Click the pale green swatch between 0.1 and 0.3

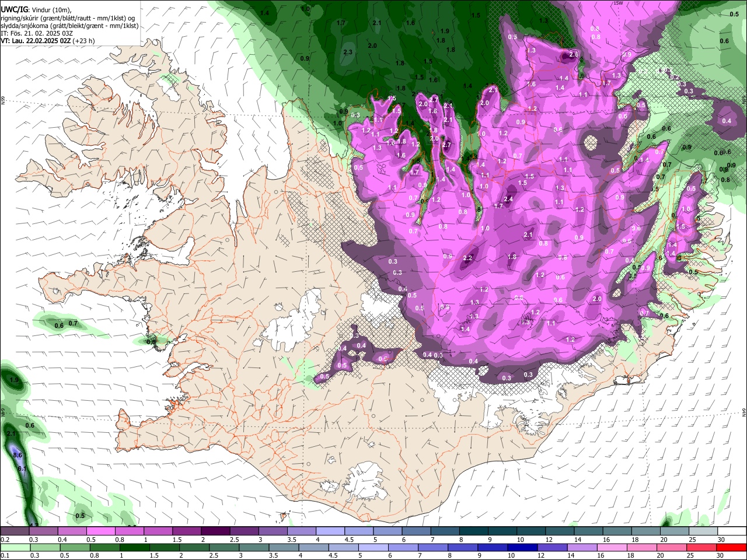(x=16, y=547)
